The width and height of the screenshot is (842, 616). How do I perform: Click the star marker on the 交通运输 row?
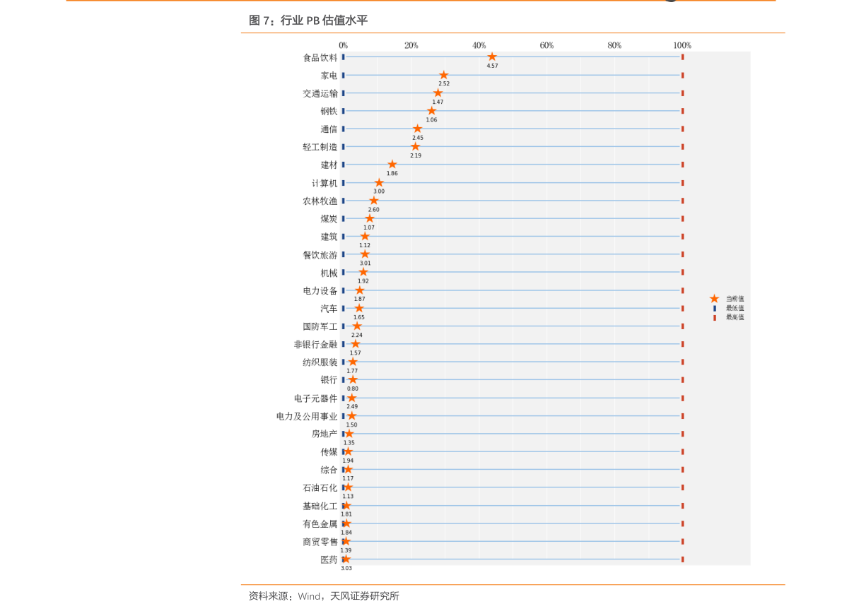[x=438, y=93]
